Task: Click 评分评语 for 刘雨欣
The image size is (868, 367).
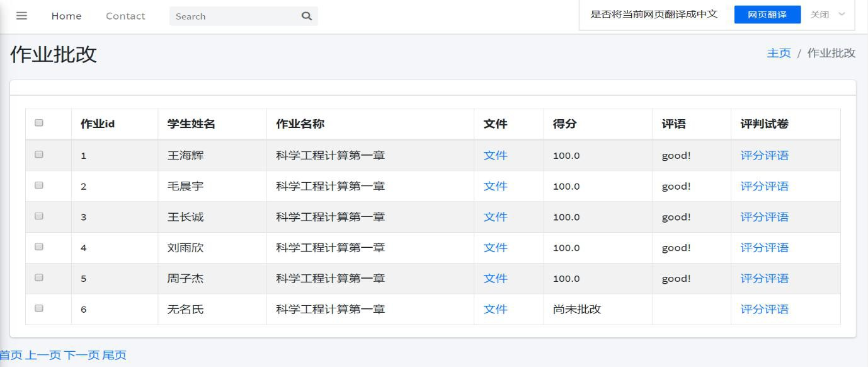Action: pyautogui.click(x=764, y=248)
